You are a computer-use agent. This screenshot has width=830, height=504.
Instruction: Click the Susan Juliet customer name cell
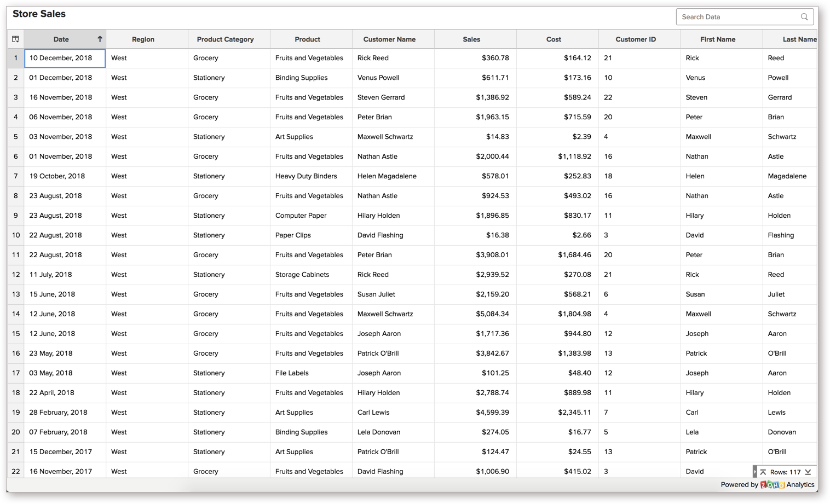point(393,294)
